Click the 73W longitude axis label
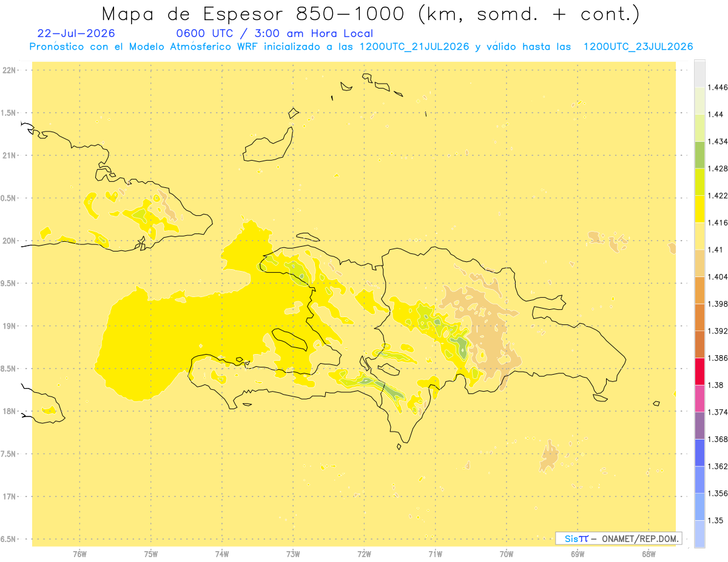 [x=293, y=554]
